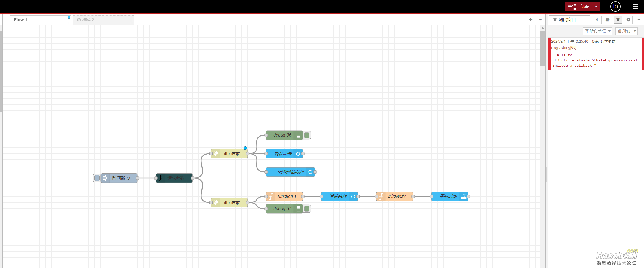Add a new flow with plus icon

click(530, 20)
